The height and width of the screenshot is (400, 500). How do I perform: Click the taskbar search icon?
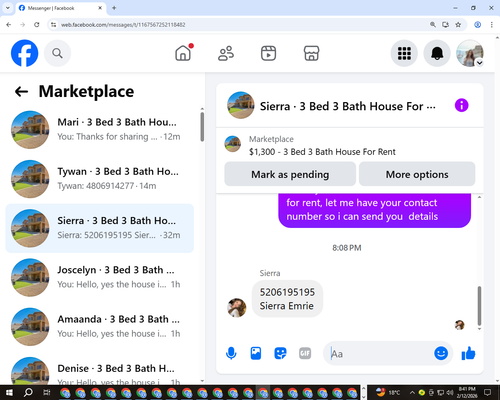pyautogui.click(x=28, y=392)
